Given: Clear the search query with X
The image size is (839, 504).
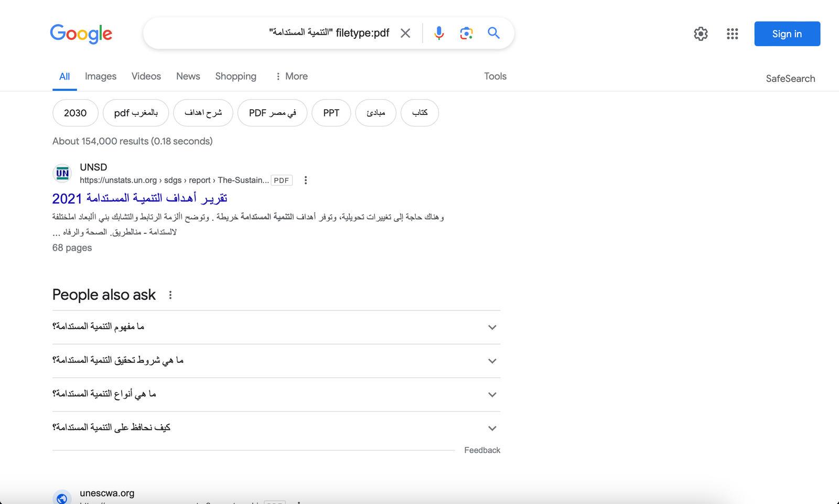Looking at the screenshot, I should coord(405,33).
